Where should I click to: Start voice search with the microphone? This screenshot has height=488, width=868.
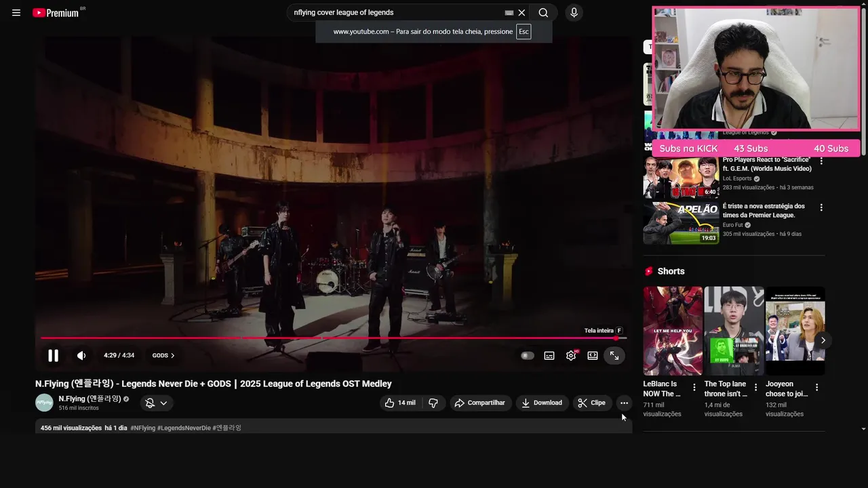pos(574,13)
